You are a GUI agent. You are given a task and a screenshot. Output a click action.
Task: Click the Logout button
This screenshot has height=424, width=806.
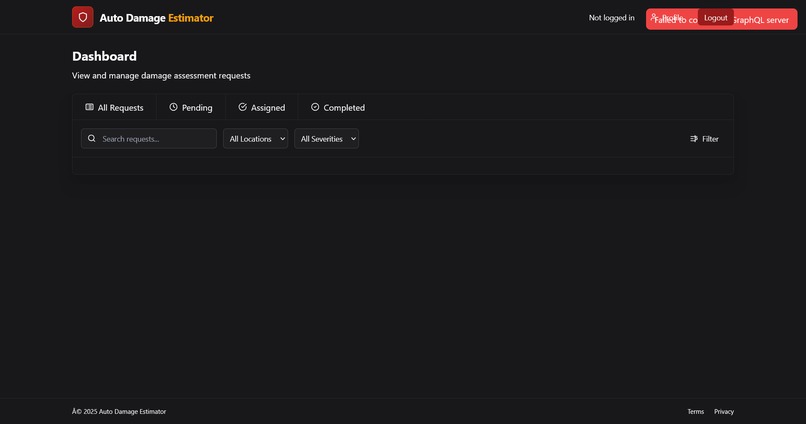[x=716, y=17]
